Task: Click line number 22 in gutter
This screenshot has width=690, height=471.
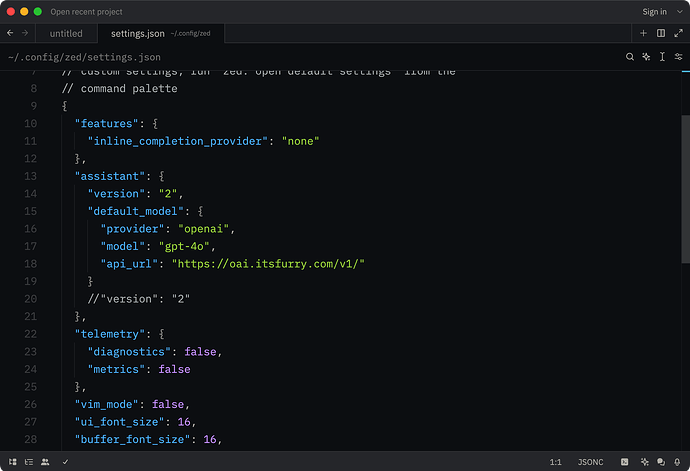Action: (x=30, y=334)
